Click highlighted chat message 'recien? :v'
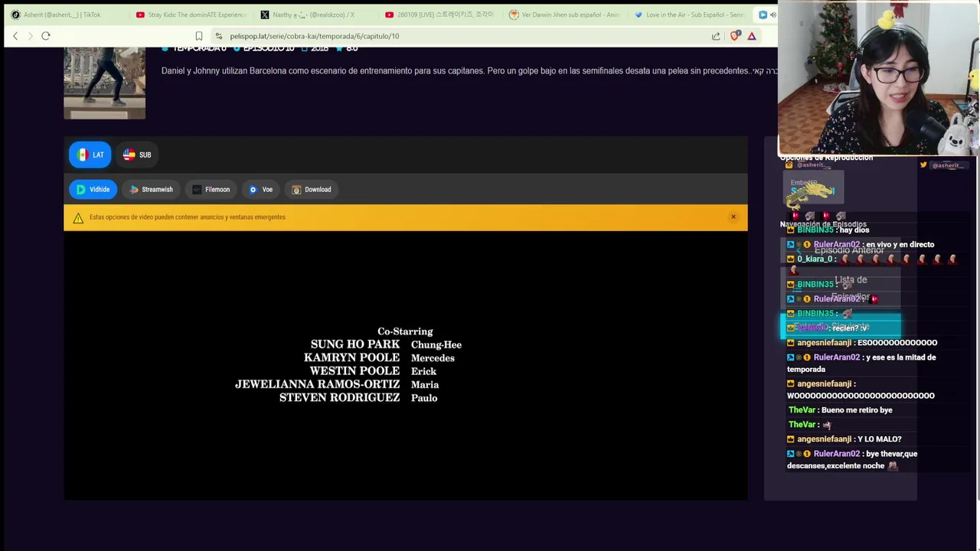Screen dimensions: 980x551 point(850,328)
